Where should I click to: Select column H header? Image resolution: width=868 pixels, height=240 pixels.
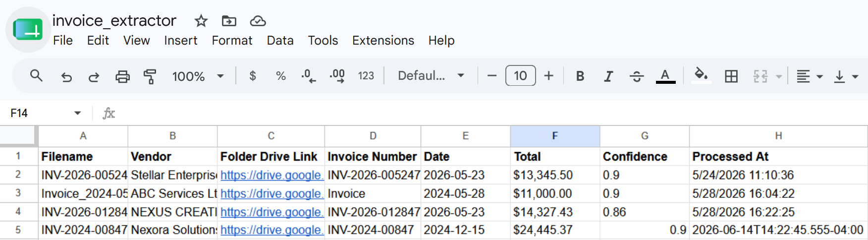click(x=778, y=136)
